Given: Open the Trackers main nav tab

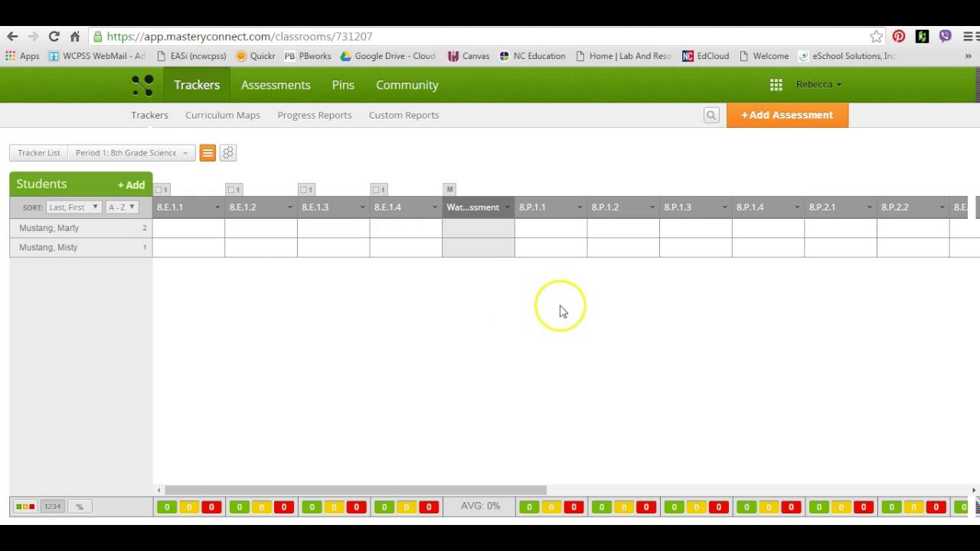Looking at the screenshot, I should coord(197,85).
